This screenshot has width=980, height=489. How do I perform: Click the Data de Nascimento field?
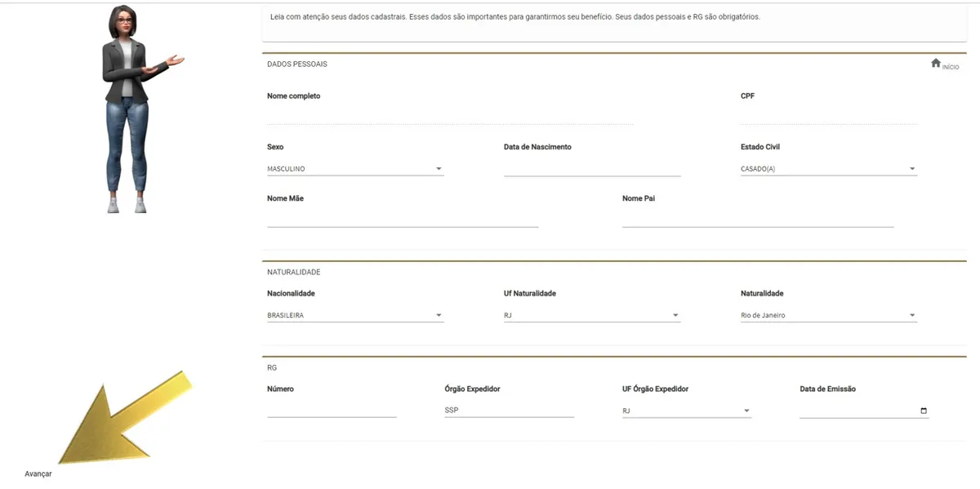(x=591, y=168)
